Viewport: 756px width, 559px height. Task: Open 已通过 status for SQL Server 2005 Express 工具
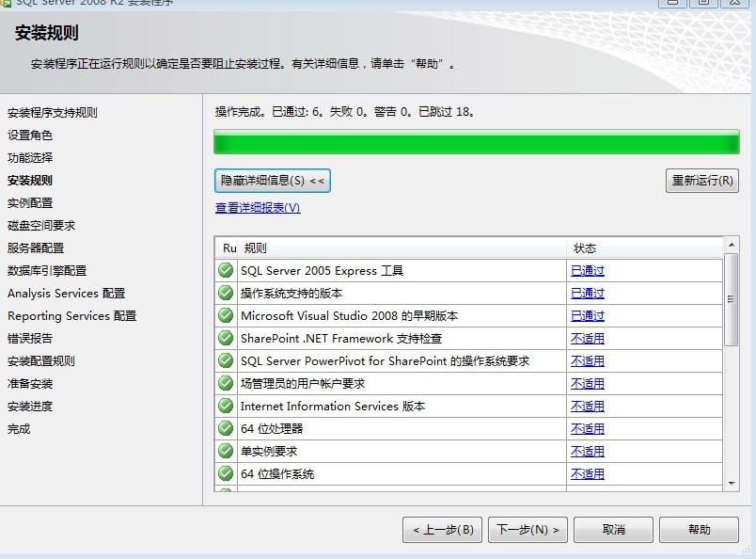(588, 271)
